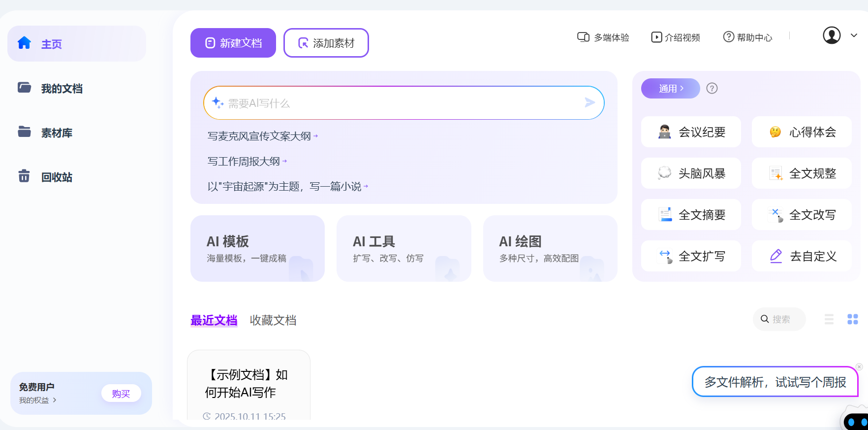
Task: Open the 介绍视频 intro video
Action: [676, 37]
